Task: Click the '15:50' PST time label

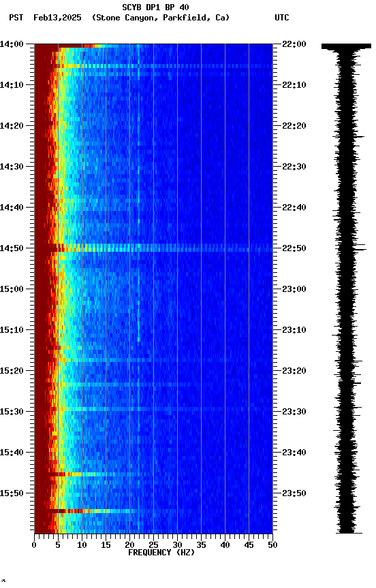Action: tap(12, 494)
